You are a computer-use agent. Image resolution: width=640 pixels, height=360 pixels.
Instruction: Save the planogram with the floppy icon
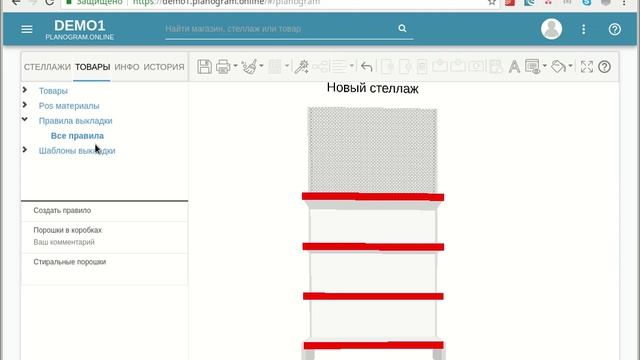204,67
